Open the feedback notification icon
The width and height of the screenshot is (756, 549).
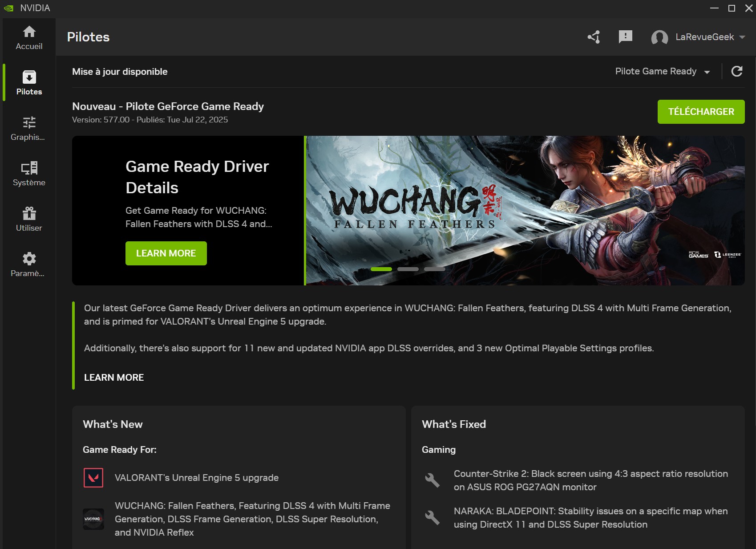point(625,37)
